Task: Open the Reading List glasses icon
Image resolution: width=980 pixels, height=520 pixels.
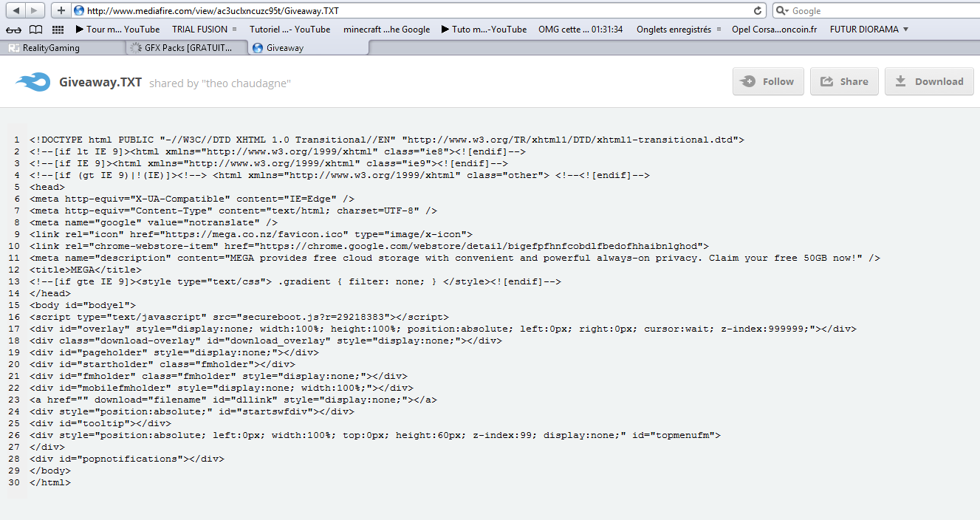Action: [13, 30]
